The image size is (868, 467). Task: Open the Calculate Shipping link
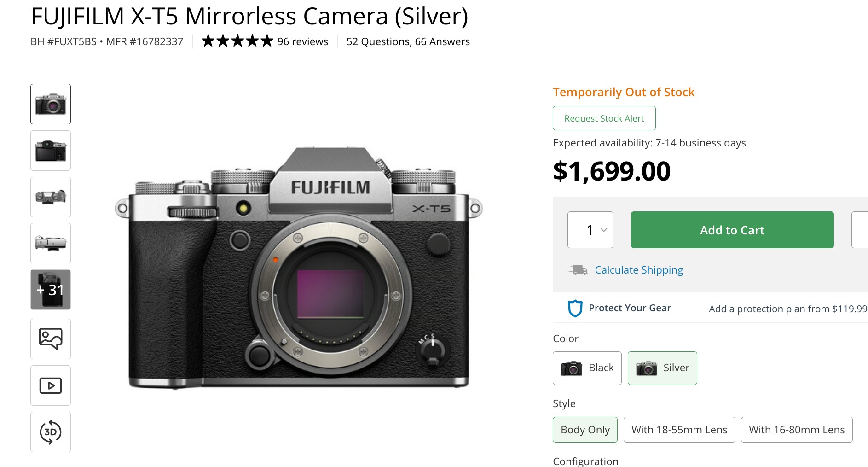tap(639, 270)
